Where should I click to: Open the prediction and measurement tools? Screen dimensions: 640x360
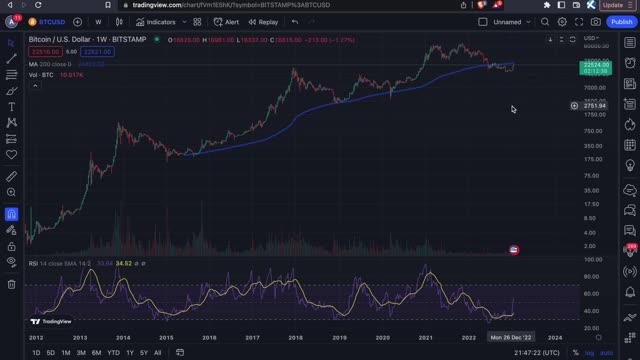tap(11, 139)
